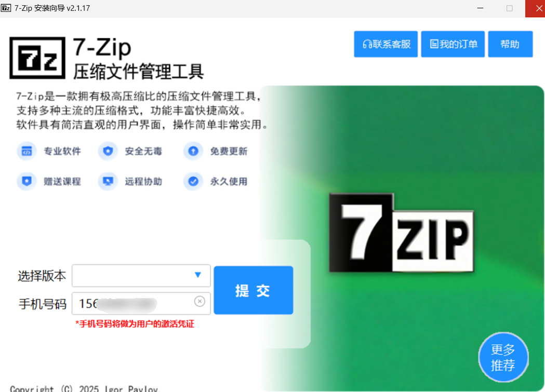Click the 专业软件 label

tap(62, 152)
